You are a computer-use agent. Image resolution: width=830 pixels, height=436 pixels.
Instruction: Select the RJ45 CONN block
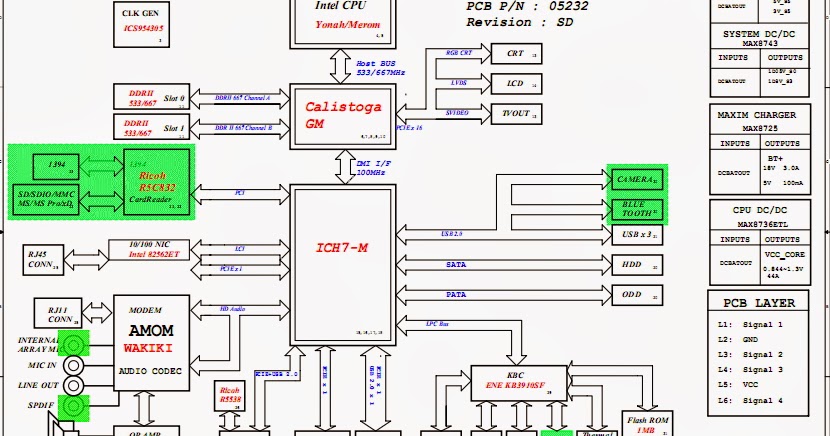(x=43, y=260)
